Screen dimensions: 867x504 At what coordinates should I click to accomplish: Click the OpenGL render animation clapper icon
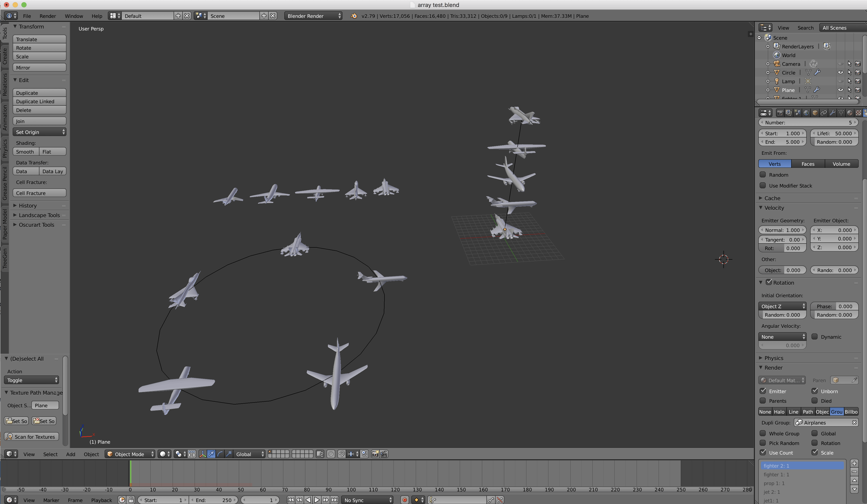point(384,454)
